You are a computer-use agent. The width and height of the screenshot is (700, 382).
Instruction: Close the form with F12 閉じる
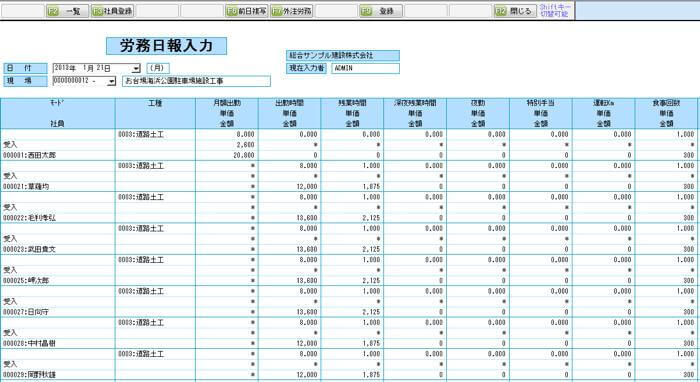(515, 11)
